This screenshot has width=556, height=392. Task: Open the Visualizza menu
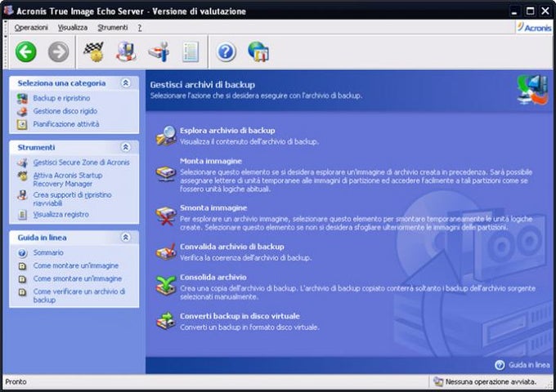(x=73, y=27)
